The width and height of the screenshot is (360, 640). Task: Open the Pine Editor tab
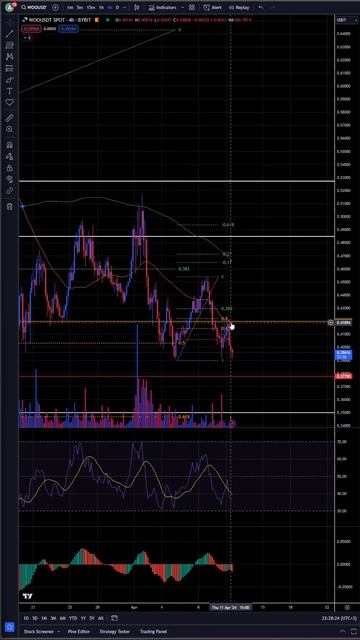[78, 631]
